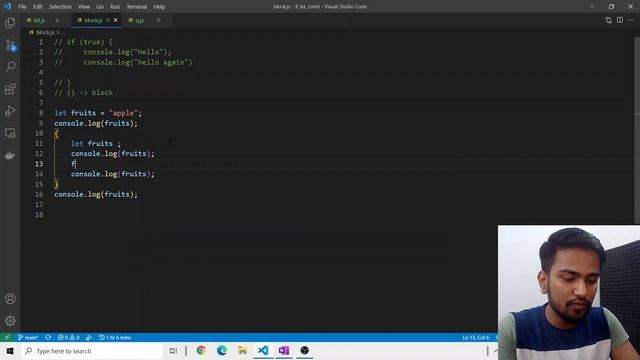Open problems panel from errors and warnings count
Screen dimensions: 640x360
coord(69,338)
